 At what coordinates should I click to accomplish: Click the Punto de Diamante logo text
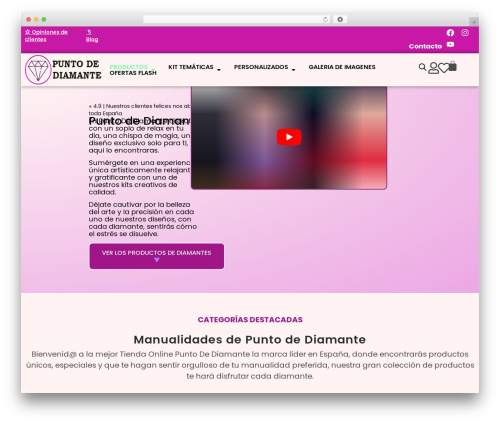tap(77, 69)
